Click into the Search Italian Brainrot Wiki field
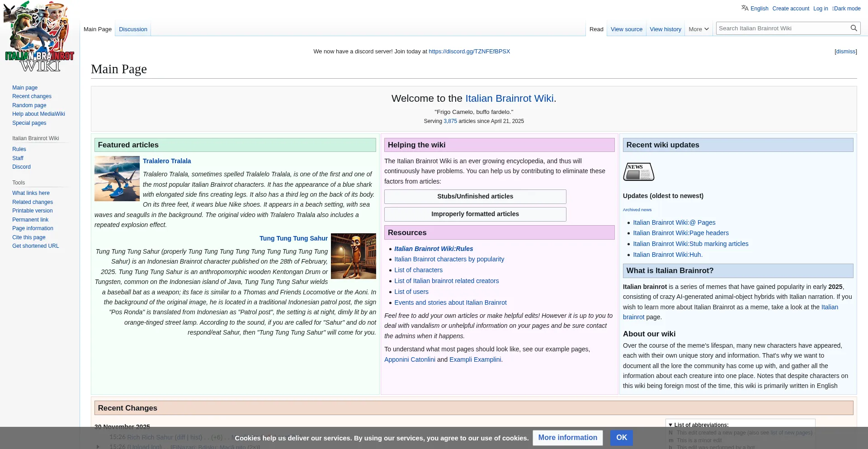The height and width of the screenshot is (449, 868). (782, 28)
